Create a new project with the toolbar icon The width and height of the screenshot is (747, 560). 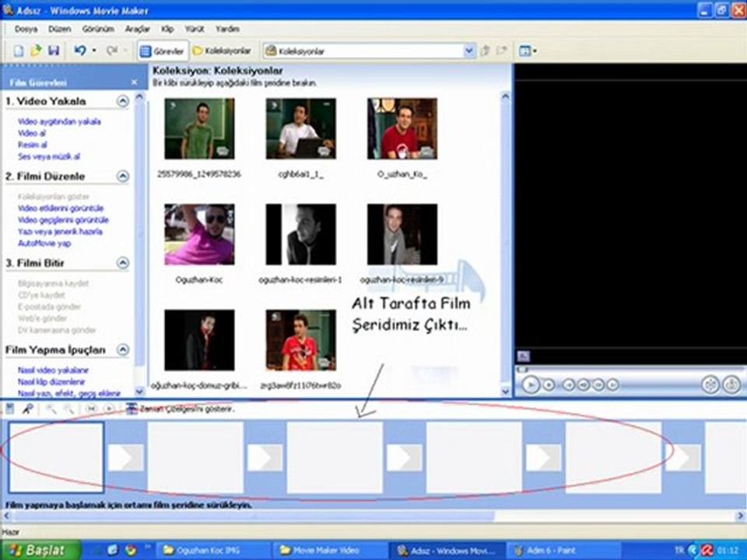click(x=19, y=51)
